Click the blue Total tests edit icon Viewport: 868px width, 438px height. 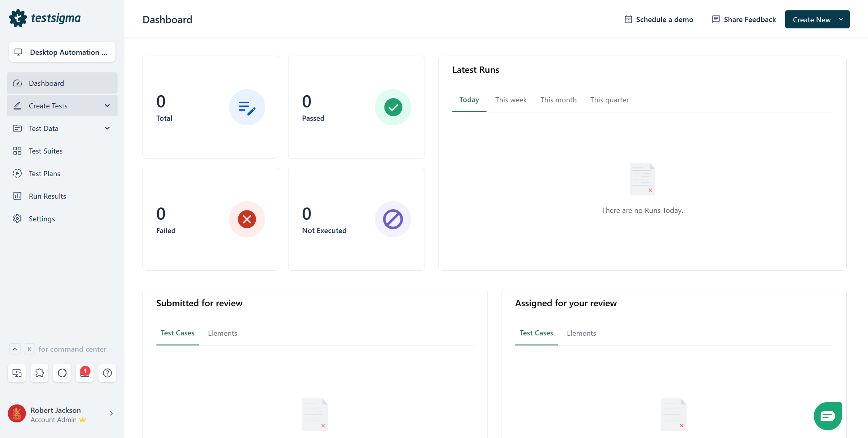[247, 107]
